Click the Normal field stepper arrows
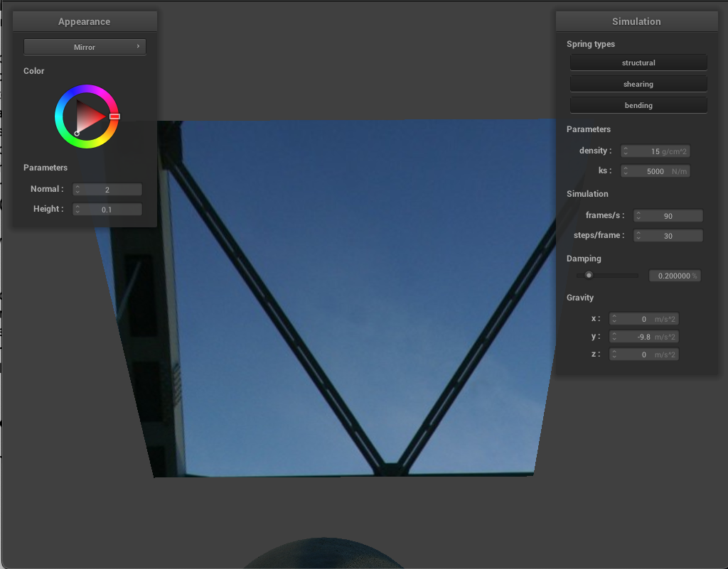 [77, 189]
